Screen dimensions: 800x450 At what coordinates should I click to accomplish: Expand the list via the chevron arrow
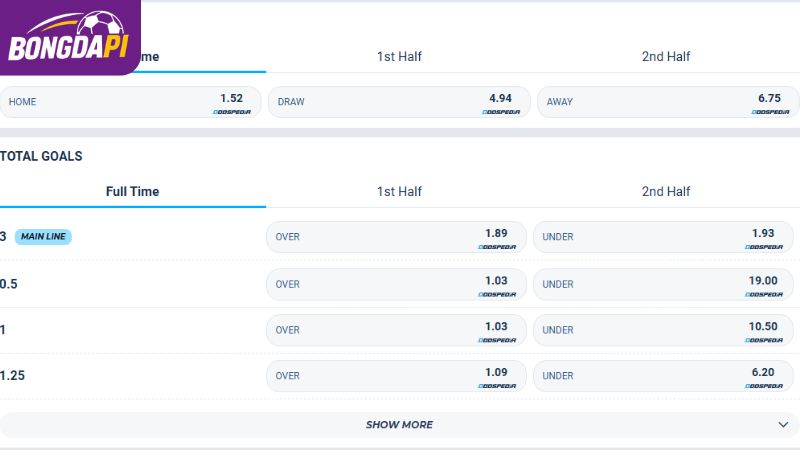coord(783,424)
